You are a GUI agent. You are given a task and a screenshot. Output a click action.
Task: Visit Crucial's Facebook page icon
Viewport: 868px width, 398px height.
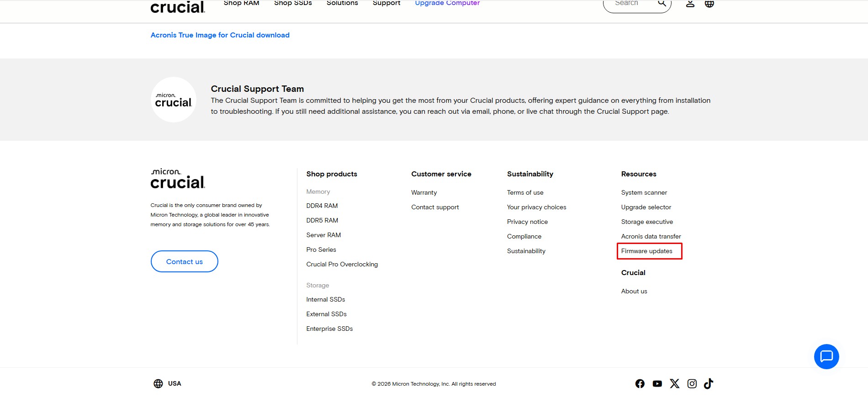tap(640, 384)
